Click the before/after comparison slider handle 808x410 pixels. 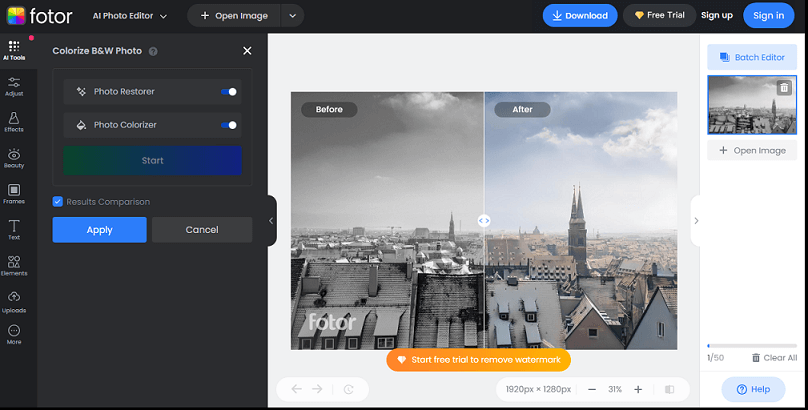click(x=484, y=220)
